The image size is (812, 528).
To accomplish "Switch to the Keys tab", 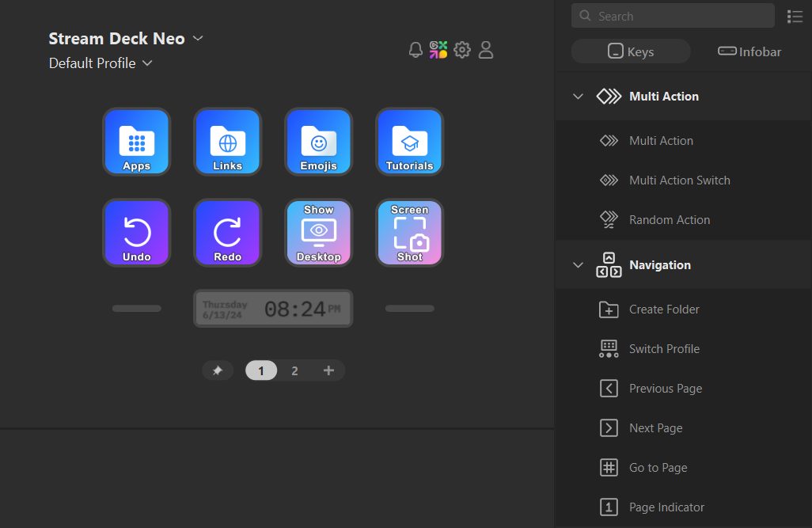I will (x=631, y=51).
